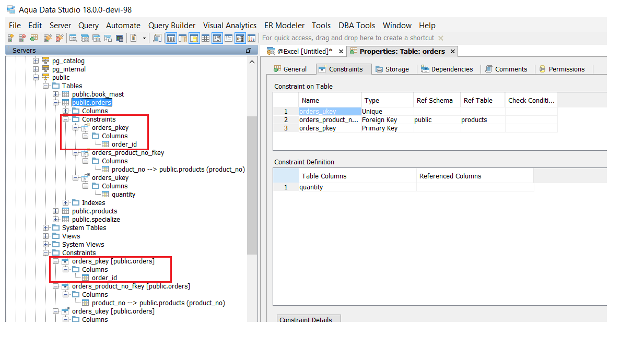Viewport: 644px width, 361px height.
Task: Select the orders_ukey row in Constraint table
Action: pos(415,112)
